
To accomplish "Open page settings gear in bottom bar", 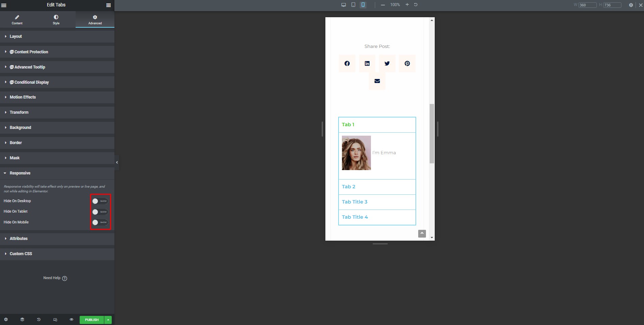I will tap(6, 320).
